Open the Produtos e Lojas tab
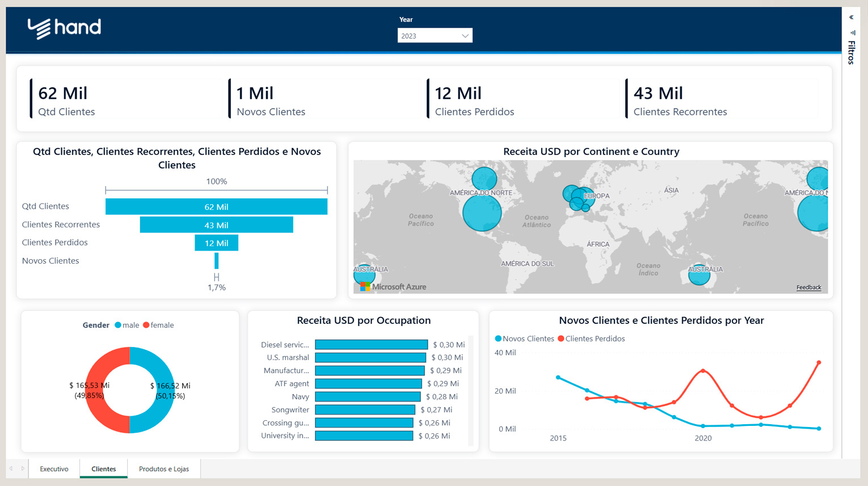The height and width of the screenshot is (486, 868). click(x=164, y=469)
